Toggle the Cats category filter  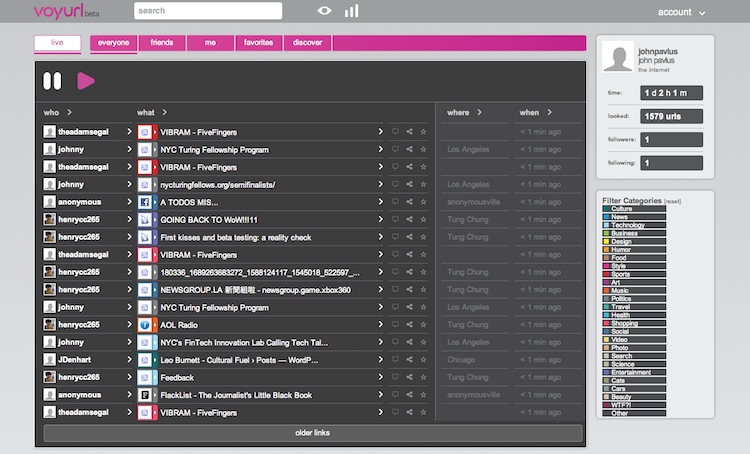point(634,380)
